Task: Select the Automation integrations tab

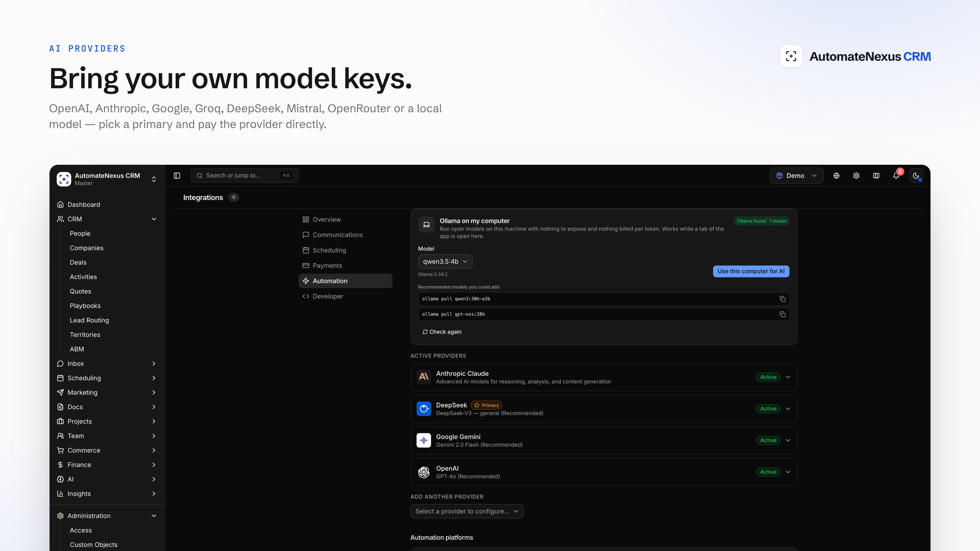Action: pyautogui.click(x=346, y=281)
